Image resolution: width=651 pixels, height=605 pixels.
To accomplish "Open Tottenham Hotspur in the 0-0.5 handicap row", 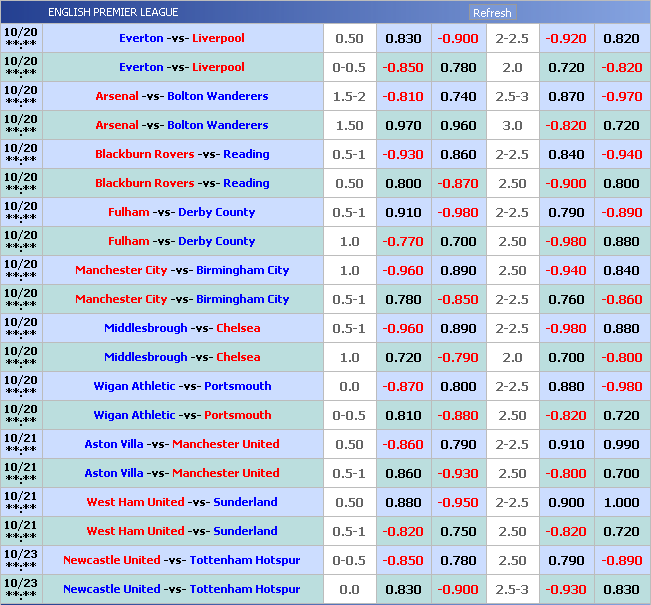I will pyautogui.click(x=245, y=561).
